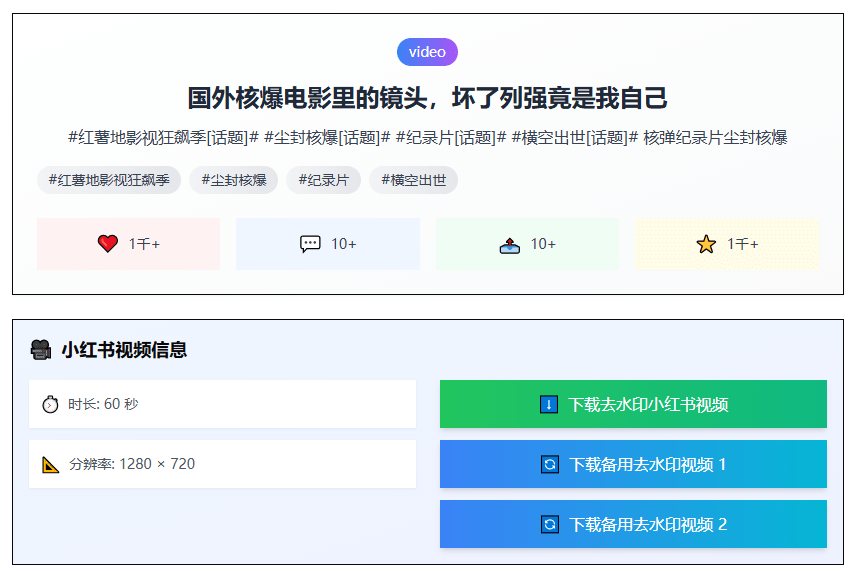Click the down-arrow icon on green download button
This screenshot has height=571, width=857.
(549, 404)
